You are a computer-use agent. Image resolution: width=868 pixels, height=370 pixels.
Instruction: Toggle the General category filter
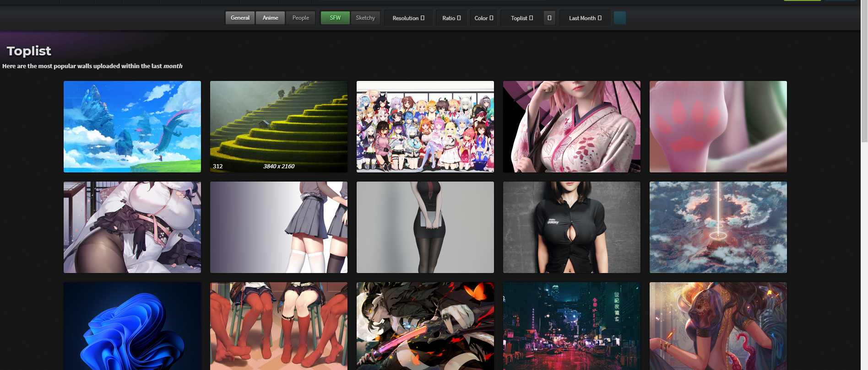240,18
